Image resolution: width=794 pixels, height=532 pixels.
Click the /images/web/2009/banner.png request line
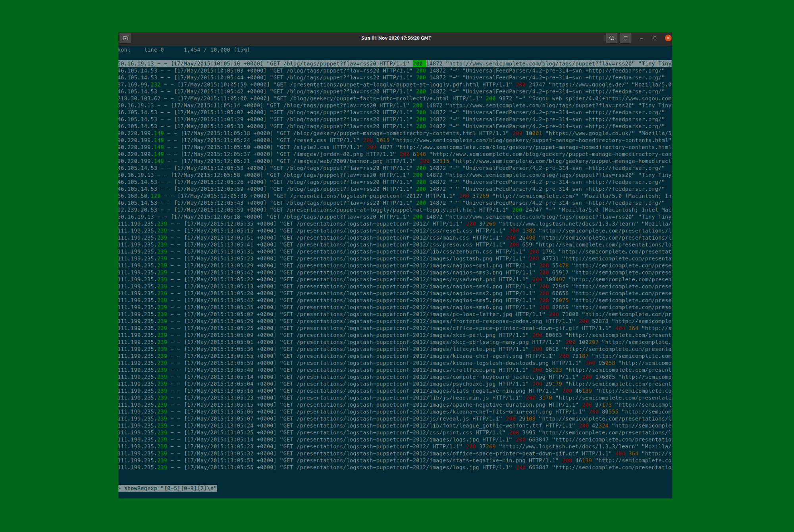tap(395, 161)
